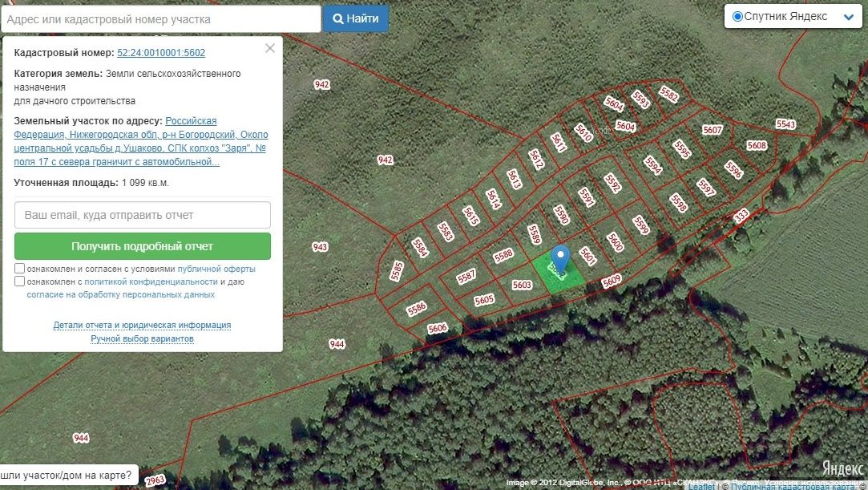The width and height of the screenshot is (868, 490).
Task: Expand the map layer dropdown chevron
Action: coord(848,17)
